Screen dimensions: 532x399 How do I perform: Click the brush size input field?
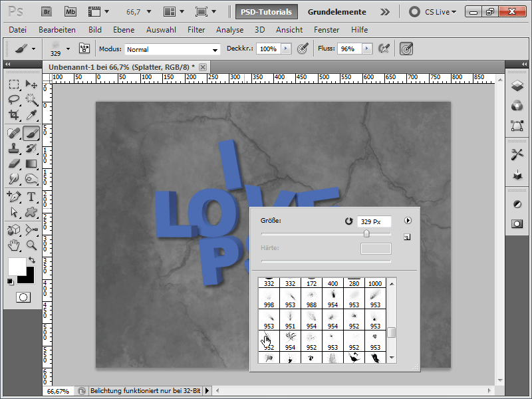click(374, 221)
